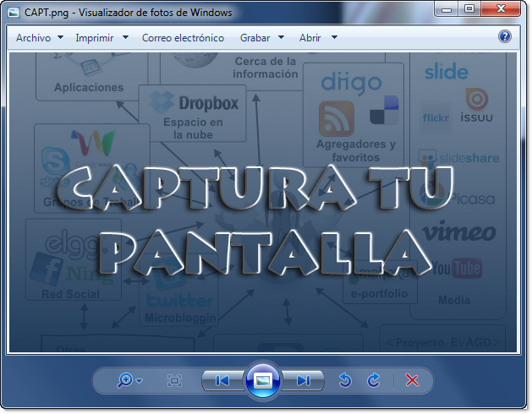
Task: Expand the Archivo dropdown arrow
Action: tap(60, 37)
